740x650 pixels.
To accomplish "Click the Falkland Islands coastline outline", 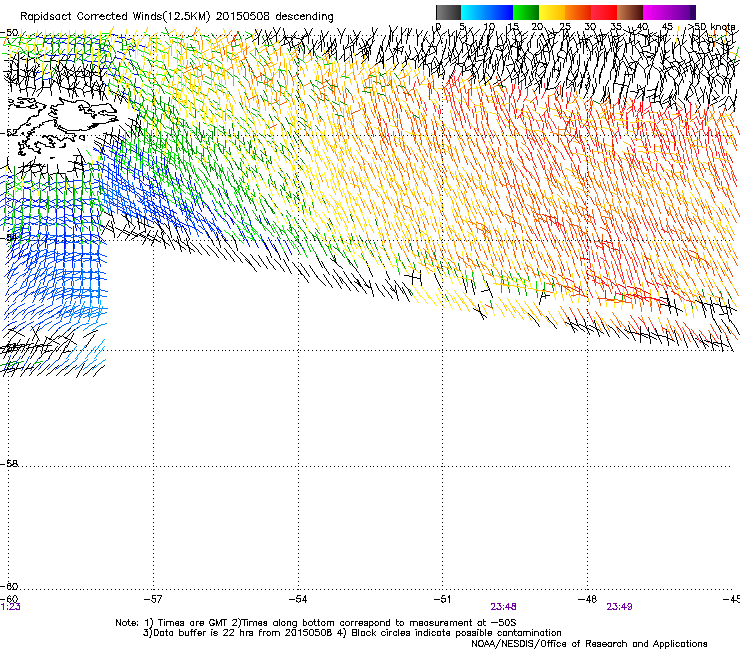I will pyautogui.click(x=63, y=127).
